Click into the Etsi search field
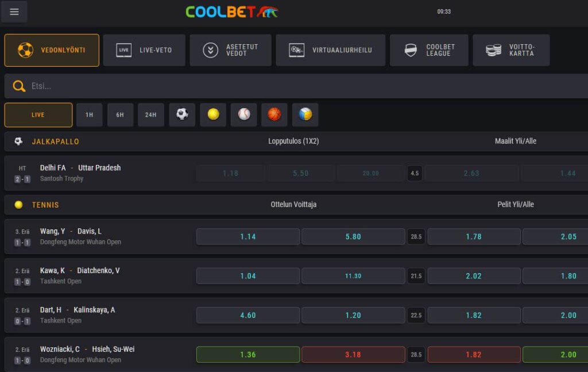588x372 pixels. 296,86
